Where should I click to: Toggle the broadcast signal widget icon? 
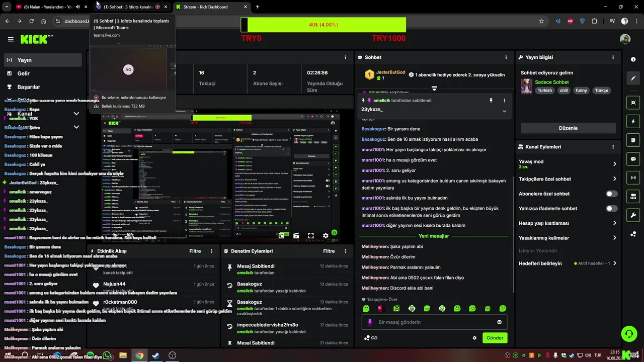point(633,177)
